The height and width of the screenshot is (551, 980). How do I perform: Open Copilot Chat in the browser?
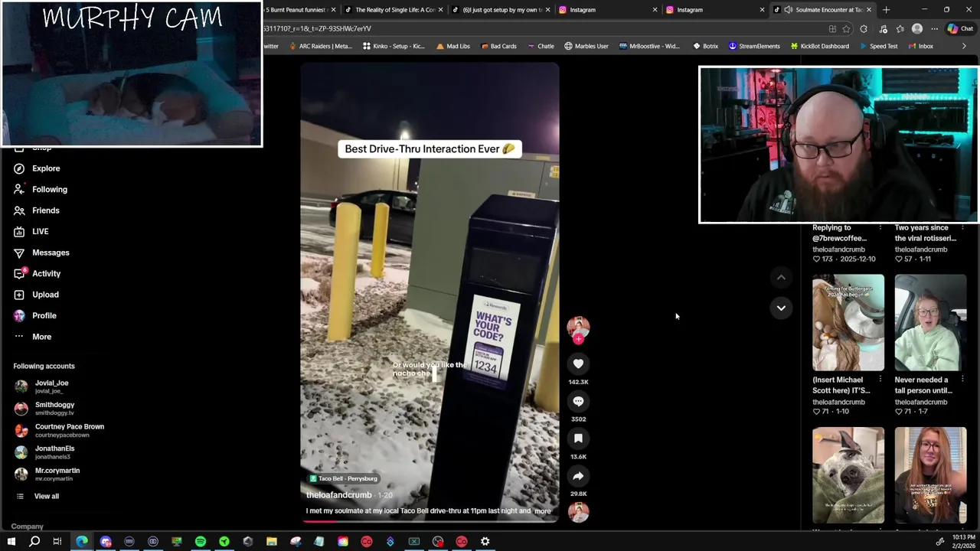pyautogui.click(x=960, y=29)
